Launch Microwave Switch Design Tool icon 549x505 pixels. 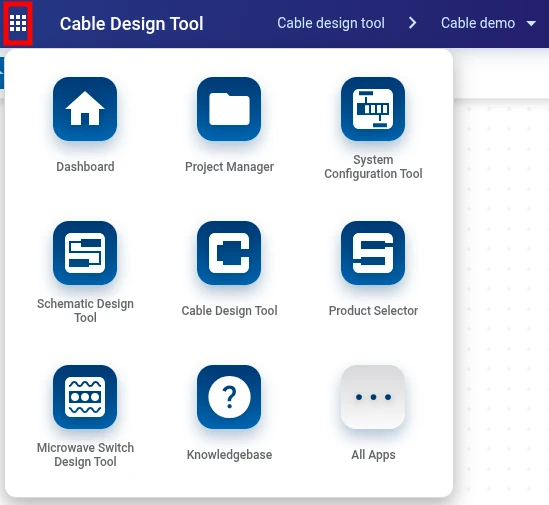click(85, 397)
